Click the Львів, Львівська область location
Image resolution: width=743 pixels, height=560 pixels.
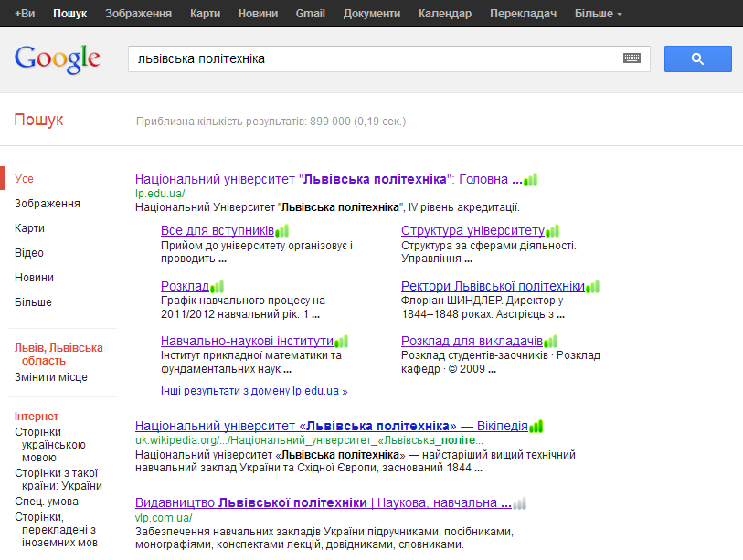tap(58, 354)
